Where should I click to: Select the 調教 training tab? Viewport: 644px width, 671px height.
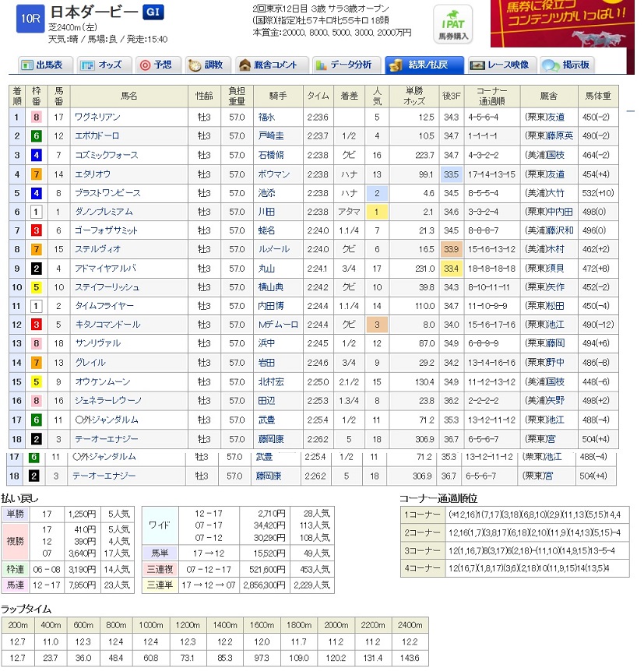coord(208,65)
